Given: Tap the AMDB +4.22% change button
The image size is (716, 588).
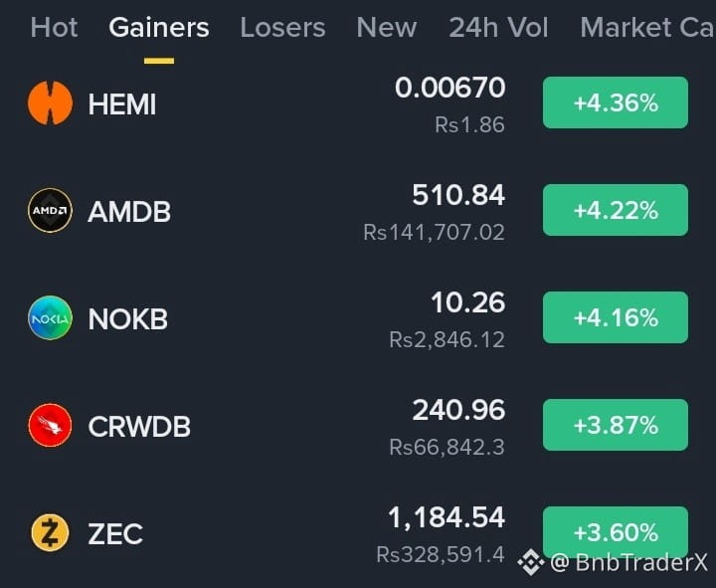Looking at the screenshot, I should coord(616,210).
